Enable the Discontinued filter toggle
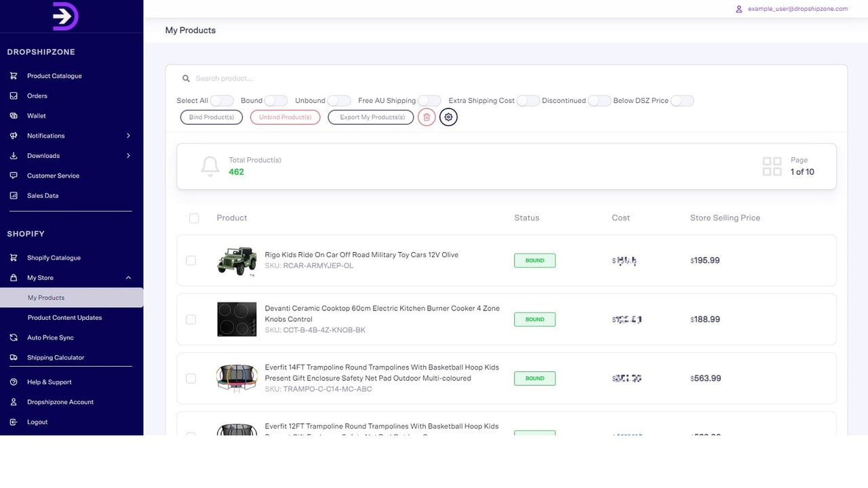This screenshot has width=868, height=488. 599,100
